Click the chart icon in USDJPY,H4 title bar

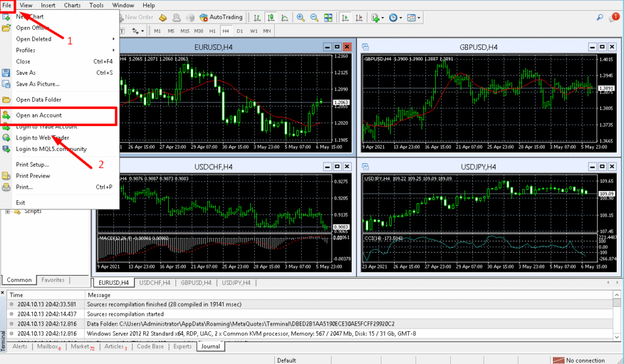(x=366, y=167)
